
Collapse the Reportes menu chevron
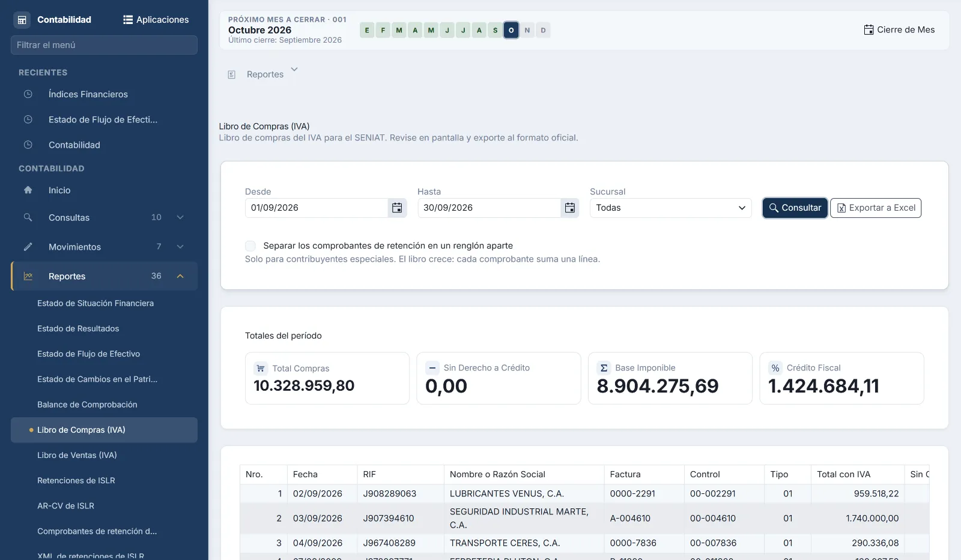coord(180,276)
